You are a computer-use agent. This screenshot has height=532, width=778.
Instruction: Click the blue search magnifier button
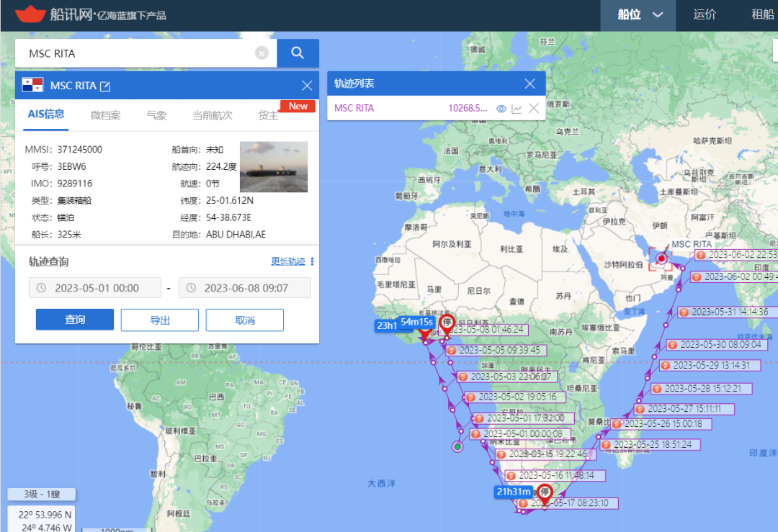(298, 53)
